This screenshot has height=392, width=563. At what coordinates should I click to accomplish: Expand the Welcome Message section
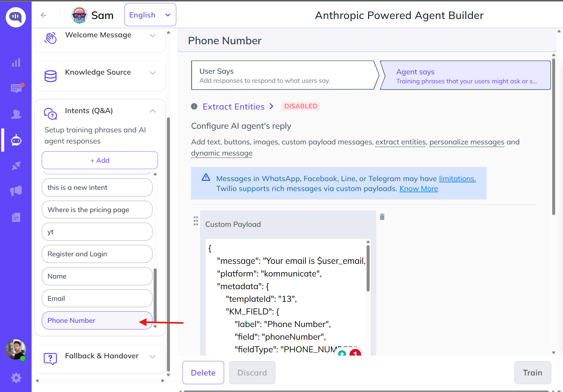click(x=153, y=35)
